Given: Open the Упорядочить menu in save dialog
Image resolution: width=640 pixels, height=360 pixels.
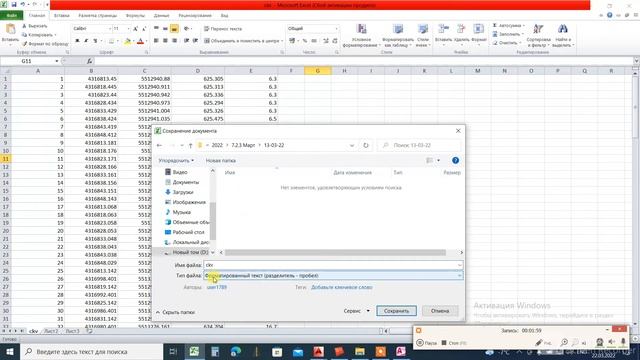Looking at the screenshot, I should 176,160.
